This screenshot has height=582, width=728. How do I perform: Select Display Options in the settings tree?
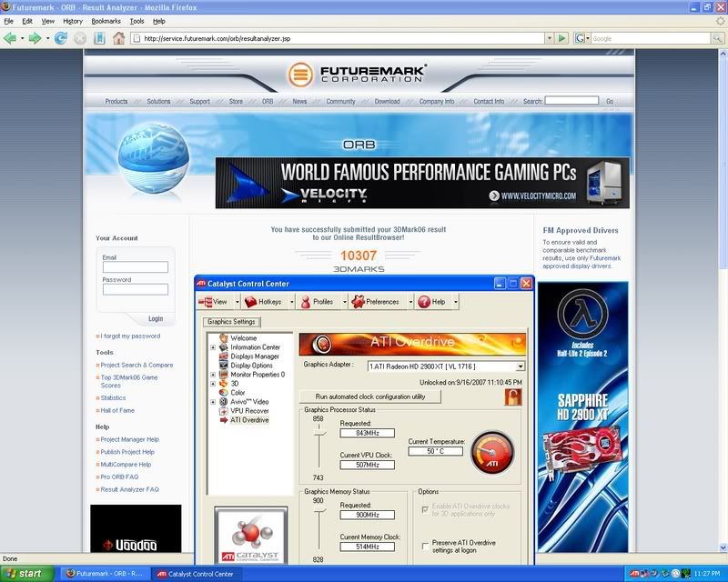click(x=252, y=366)
